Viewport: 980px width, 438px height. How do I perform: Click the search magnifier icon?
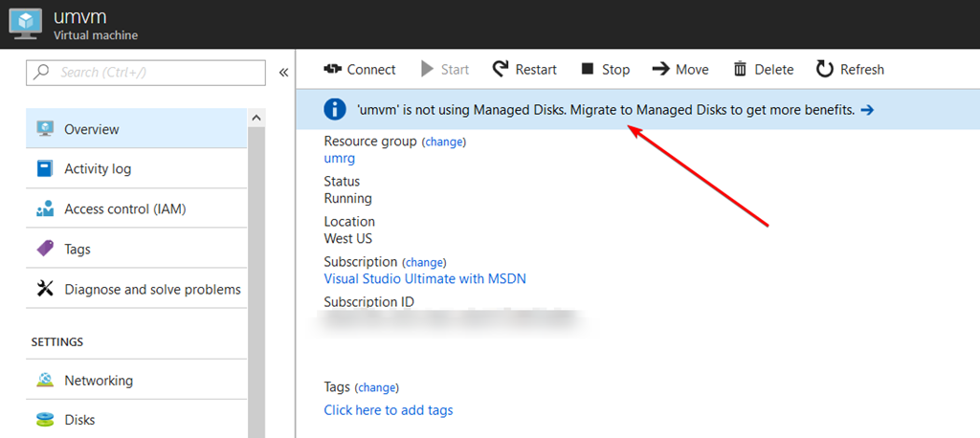pos(41,73)
